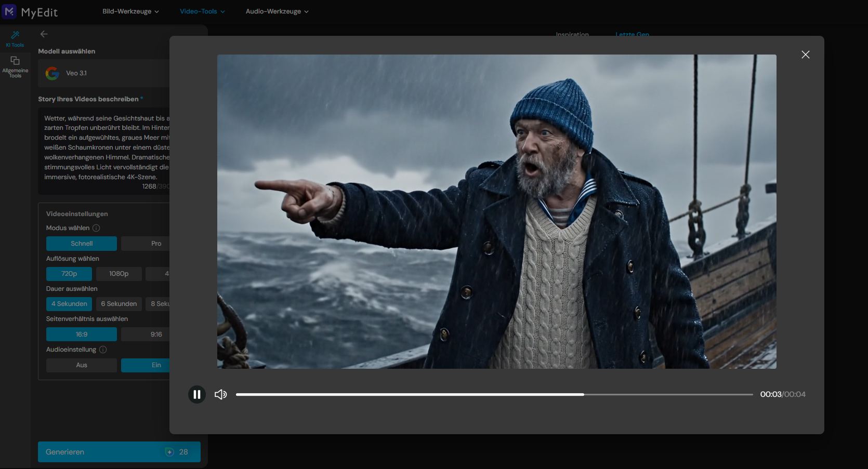Screen dimensions: 868x469
Task: Set duration to 6 Sekunden
Action: click(119, 304)
